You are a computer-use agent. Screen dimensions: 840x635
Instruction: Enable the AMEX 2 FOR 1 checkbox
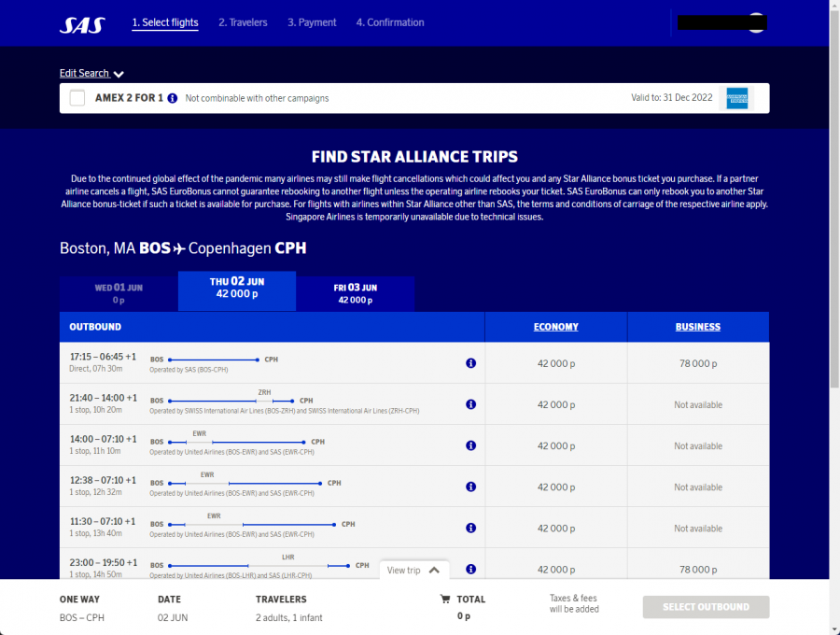coord(77,98)
